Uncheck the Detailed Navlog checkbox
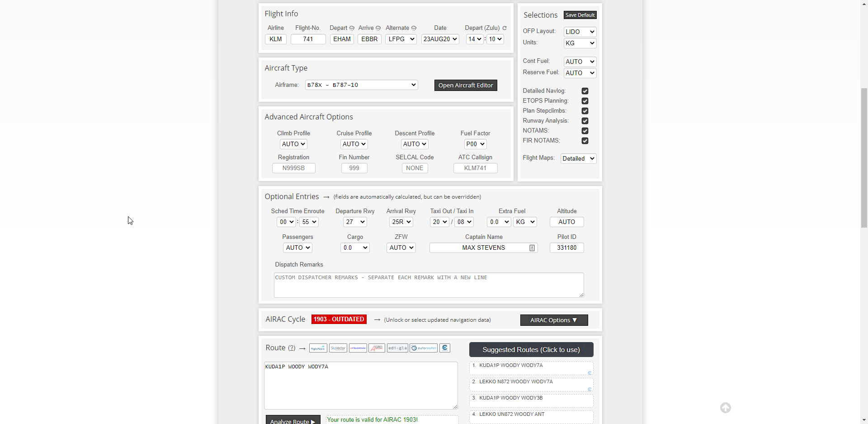The height and width of the screenshot is (424, 868). tap(585, 91)
